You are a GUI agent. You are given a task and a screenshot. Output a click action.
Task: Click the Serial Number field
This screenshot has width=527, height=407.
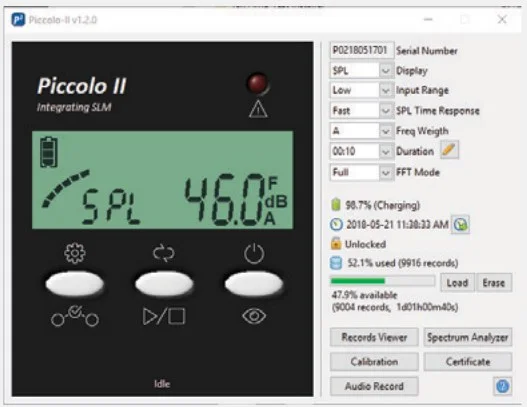click(362, 50)
